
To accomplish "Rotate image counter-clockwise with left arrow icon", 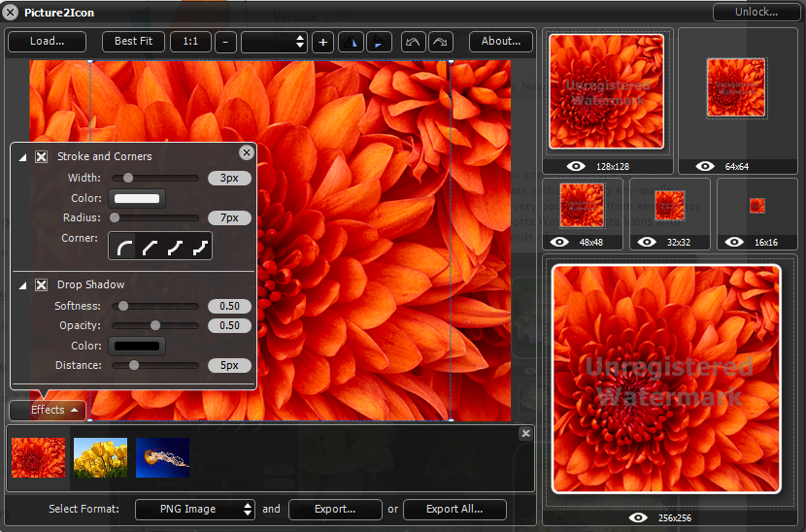I will click(x=413, y=42).
